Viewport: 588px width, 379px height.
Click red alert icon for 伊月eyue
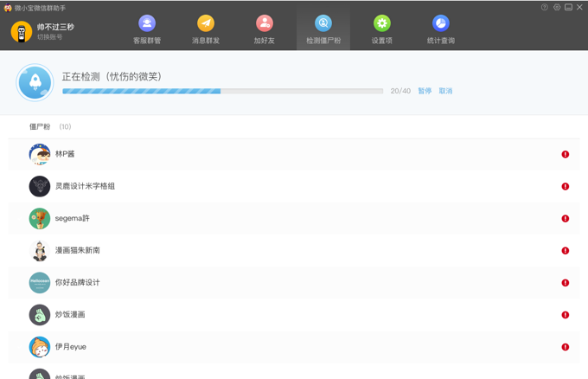tap(566, 347)
